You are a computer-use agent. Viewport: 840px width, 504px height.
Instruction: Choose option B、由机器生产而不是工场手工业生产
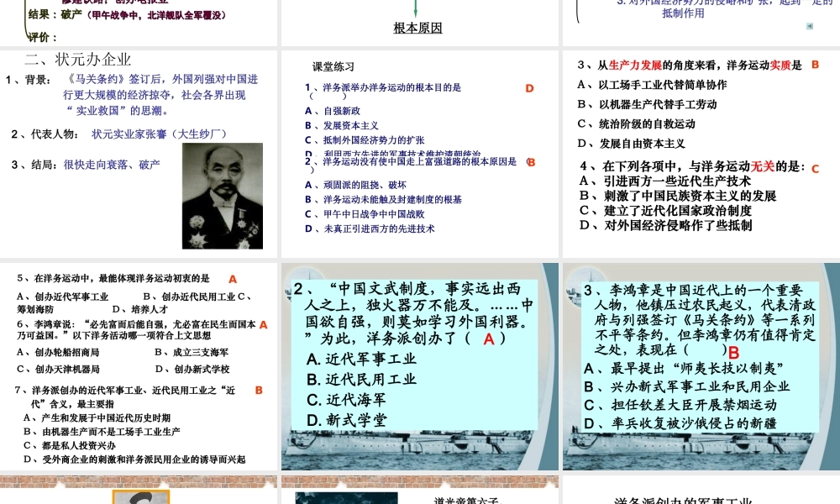tap(102, 431)
